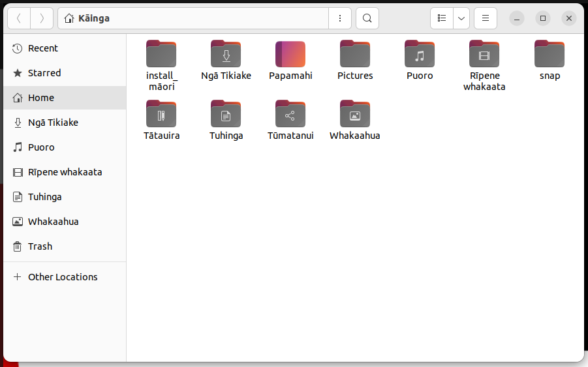
Task: Open Whakaahua in the sidebar
Action: pos(65,222)
